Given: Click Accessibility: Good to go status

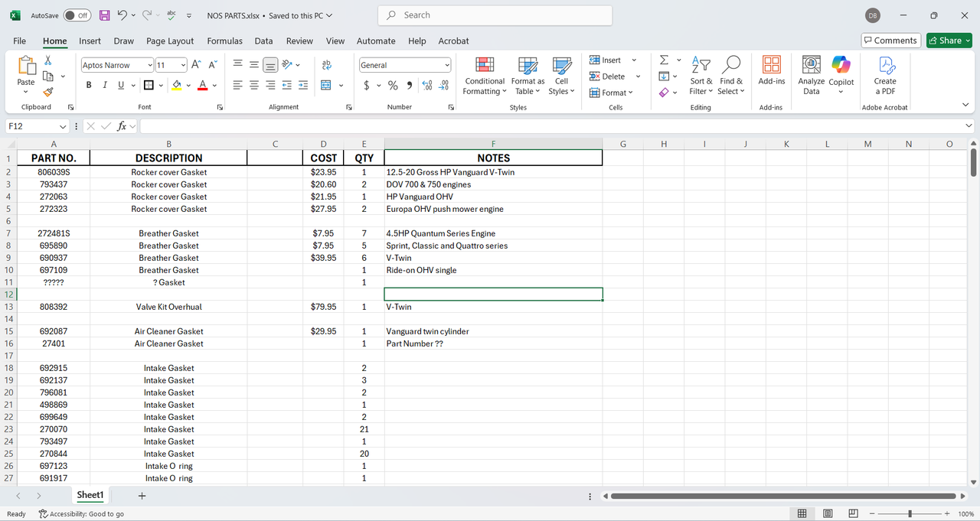Looking at the screenshot, I should point(81,514).
